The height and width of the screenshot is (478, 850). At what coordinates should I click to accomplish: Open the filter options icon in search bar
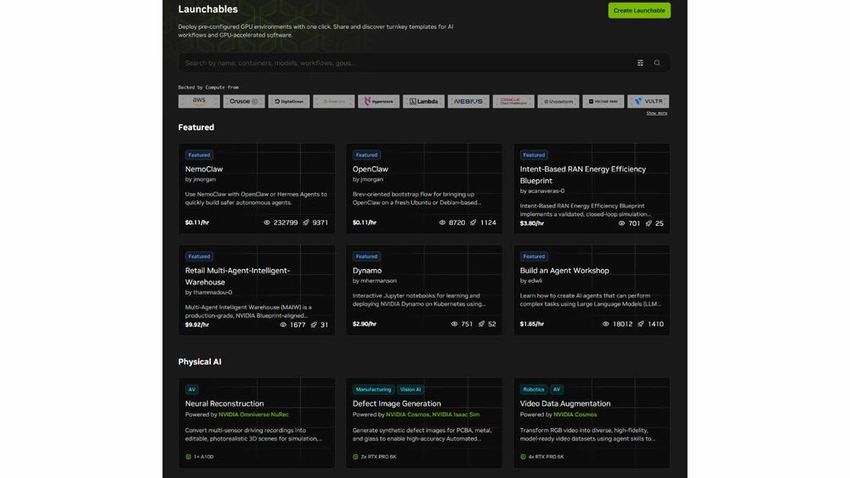point(640,63)
